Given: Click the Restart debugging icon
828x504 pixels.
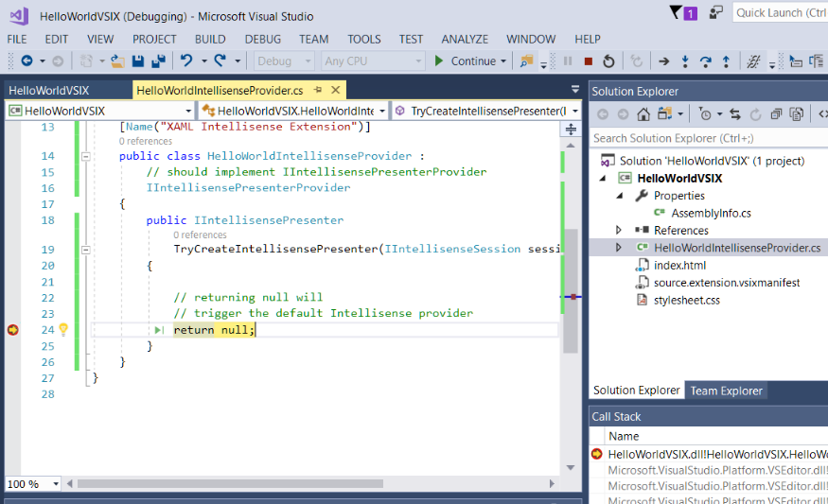Looking at the screenshot, I should pyautogui.click(x=608, y=61).
